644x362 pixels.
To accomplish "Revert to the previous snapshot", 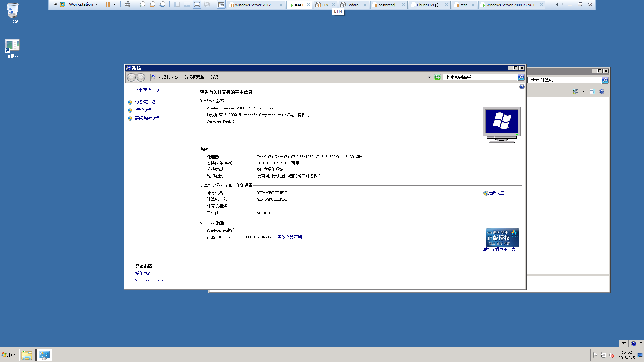I will (152, 4).
